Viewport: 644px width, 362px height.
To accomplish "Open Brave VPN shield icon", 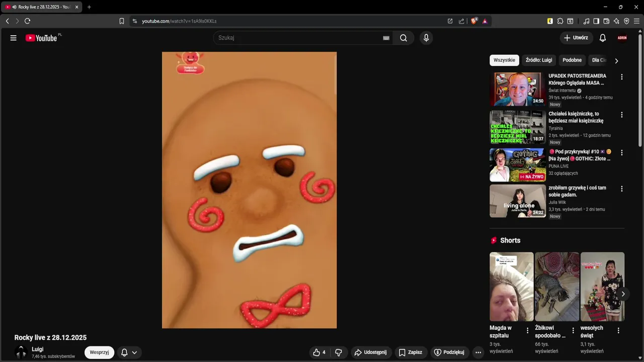I will click(x=626, y=21).
